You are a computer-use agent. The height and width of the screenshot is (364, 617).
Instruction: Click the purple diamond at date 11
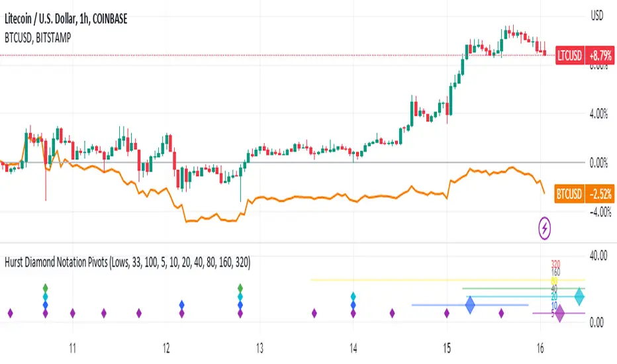72,313
